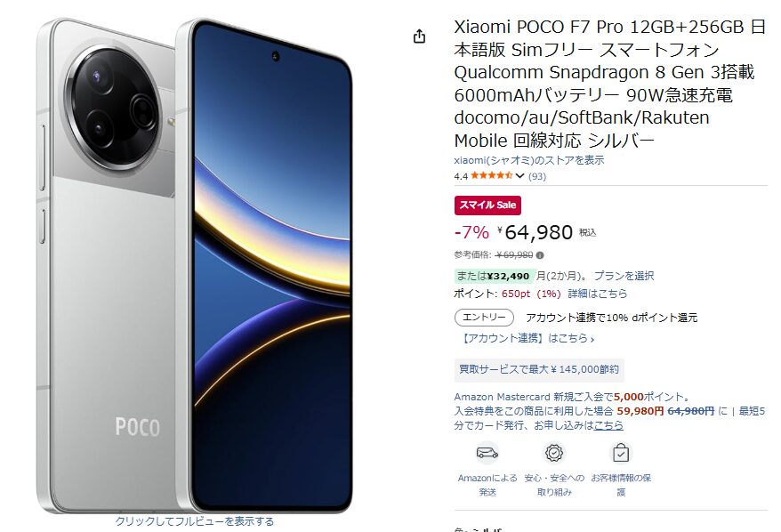
Task: Click the エントリー button
Action: [484, 318]
